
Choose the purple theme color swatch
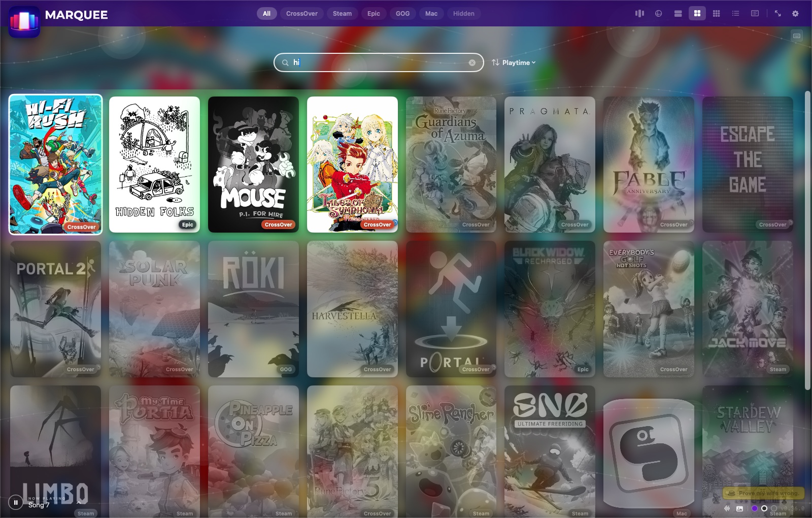[x=755, y=508]
